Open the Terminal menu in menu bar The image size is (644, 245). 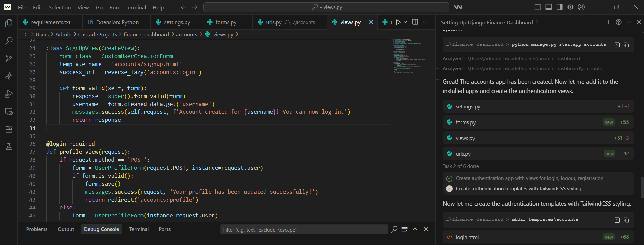coord(136,7)
